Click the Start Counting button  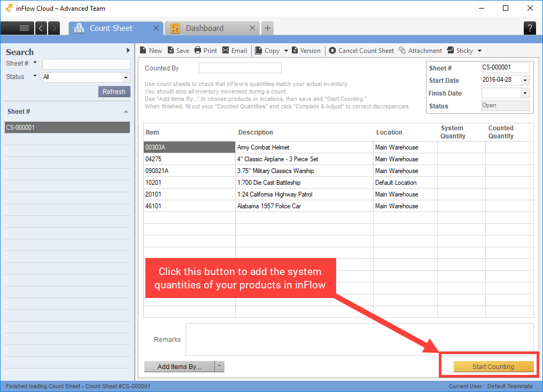(x=493, y=367)
